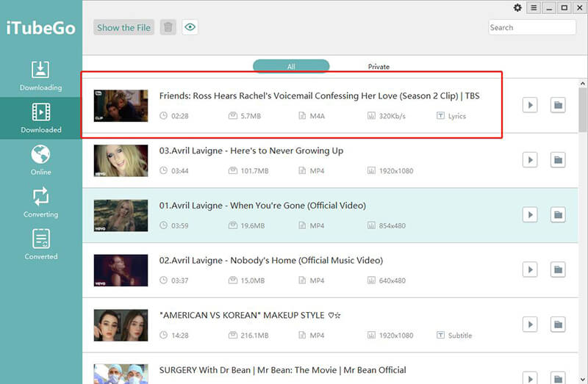Screen dimensions: 588x384
Task: Open the Converted section
Action: pyautogui.click(x=41, y=244)
